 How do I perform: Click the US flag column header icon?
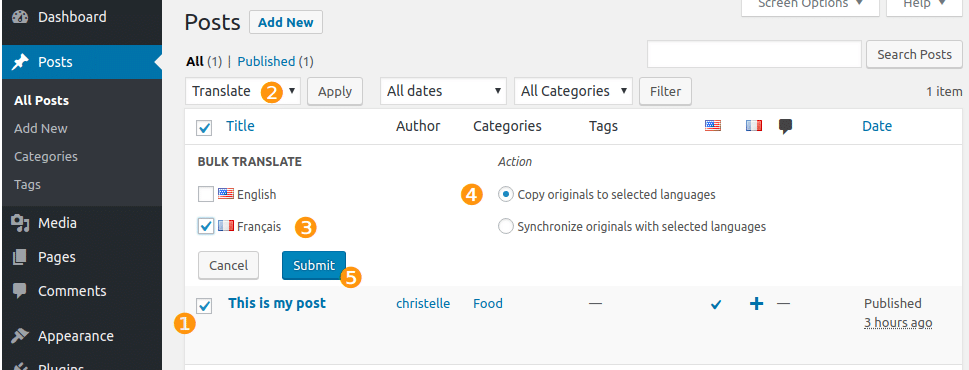[x=713, y=126]
